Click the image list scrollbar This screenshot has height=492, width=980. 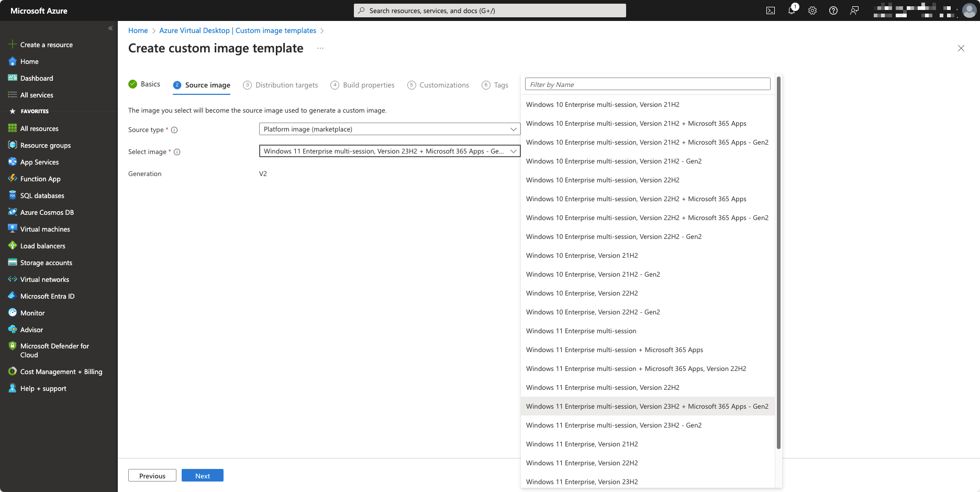778,263
